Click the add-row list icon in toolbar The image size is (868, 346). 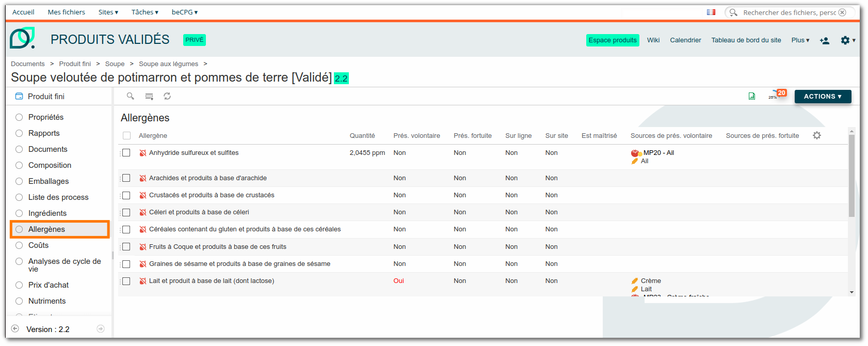149,96
